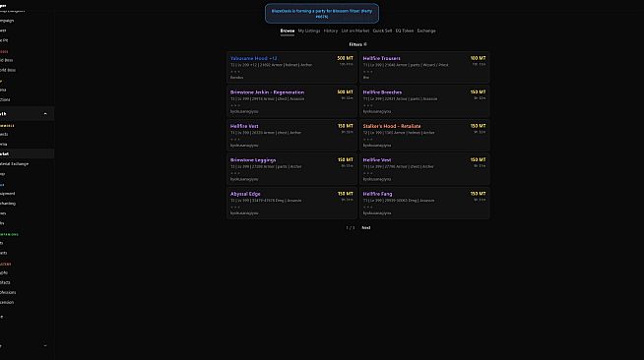
Task: Open Material Exchange in the sidebar
Action: tap(14, 164)
